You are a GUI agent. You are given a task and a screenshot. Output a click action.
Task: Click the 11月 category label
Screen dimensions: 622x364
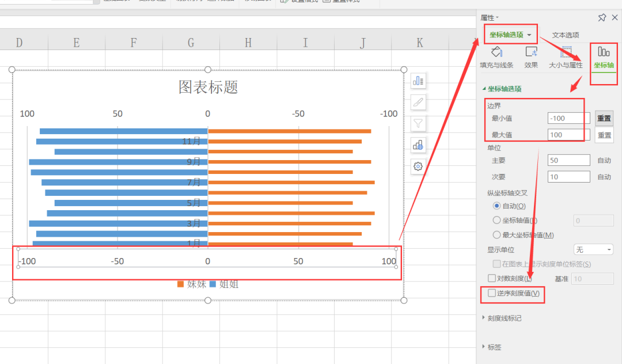[191, 141]
